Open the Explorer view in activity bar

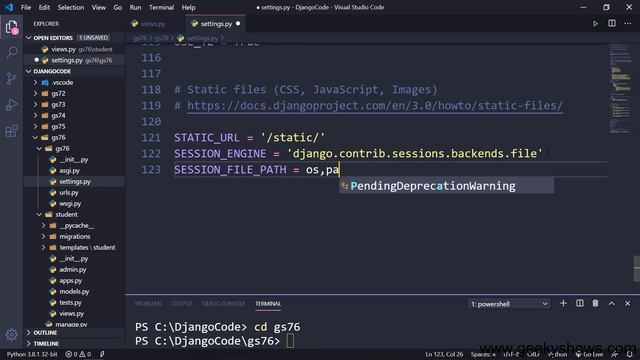[11, 27]
